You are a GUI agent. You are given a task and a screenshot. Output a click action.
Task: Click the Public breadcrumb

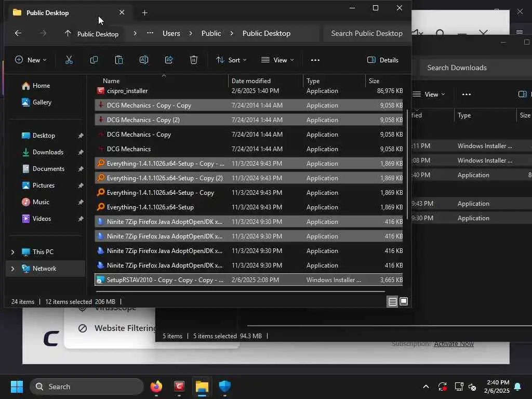[x=211, y=33]
